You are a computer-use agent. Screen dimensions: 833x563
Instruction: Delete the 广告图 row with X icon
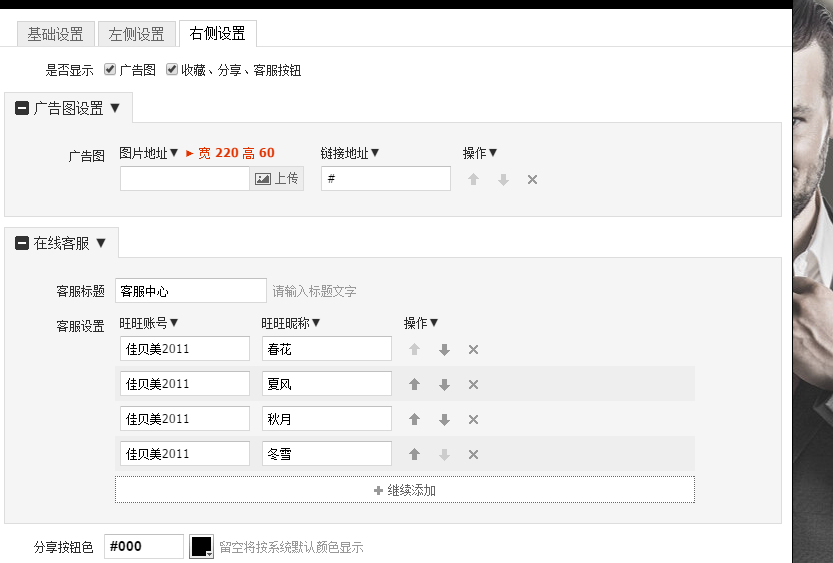tap(532, 180)
